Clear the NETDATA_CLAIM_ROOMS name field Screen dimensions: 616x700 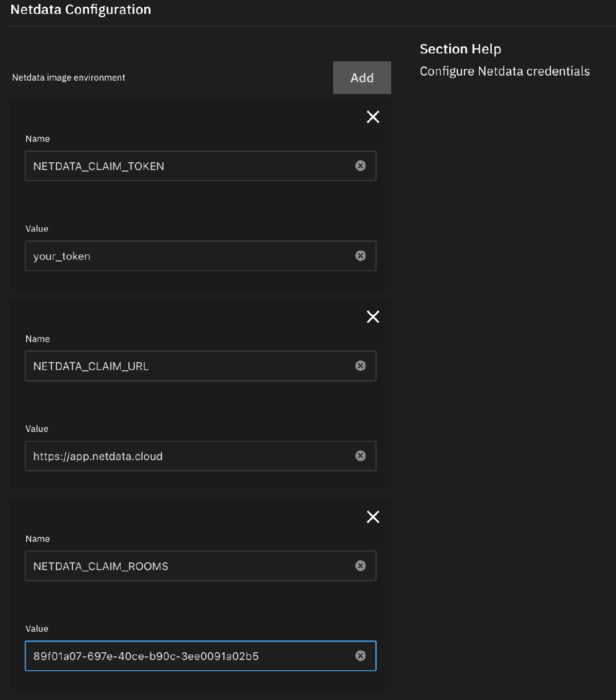click(361, 565)
